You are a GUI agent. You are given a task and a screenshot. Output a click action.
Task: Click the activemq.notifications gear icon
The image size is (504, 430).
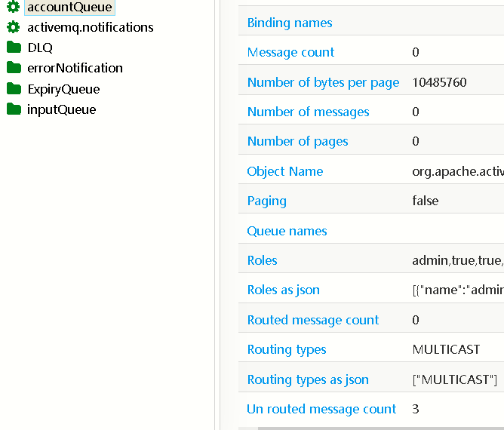(x=14, y=27)
